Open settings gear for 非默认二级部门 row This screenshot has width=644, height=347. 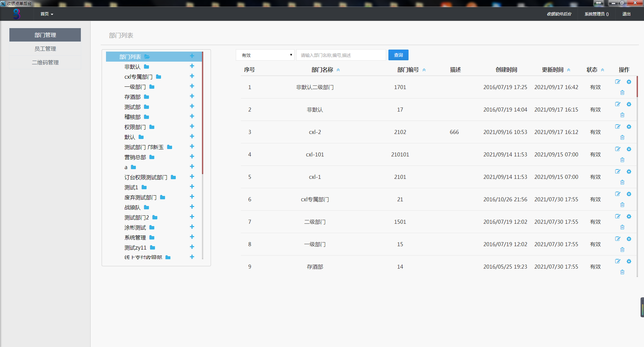click(629, 82)
